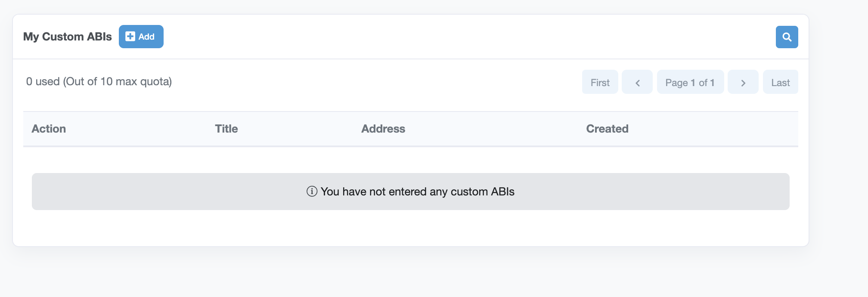Image resolution: width=868 pixels, height=297 pixels.
Task: Jump to the Last page
Action: 780,82
